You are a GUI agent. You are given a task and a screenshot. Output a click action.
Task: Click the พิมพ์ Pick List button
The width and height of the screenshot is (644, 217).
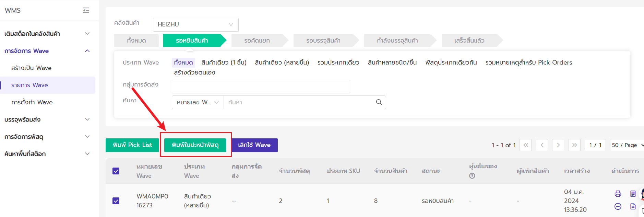(x=132, y=145)
